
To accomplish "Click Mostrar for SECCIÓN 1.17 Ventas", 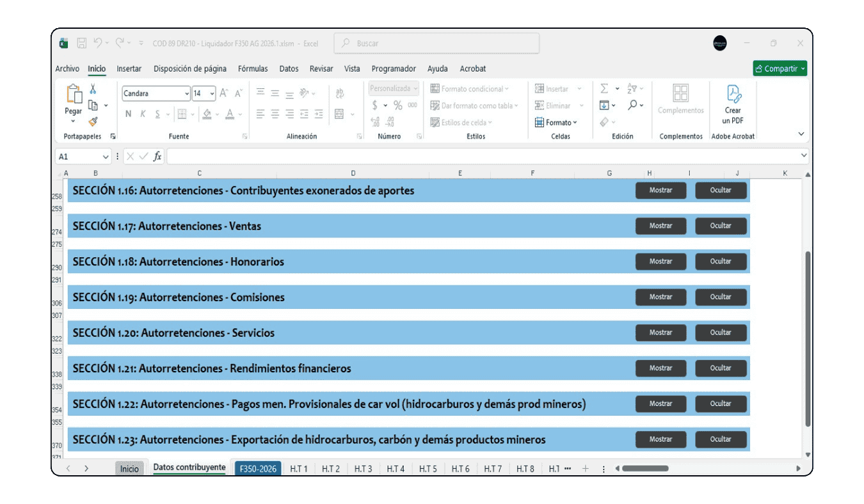I will point(660,226).
